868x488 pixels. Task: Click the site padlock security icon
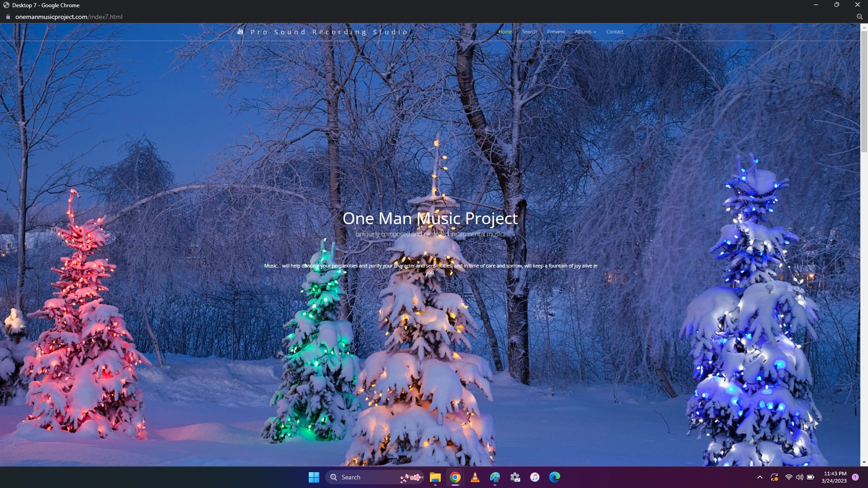coord(8,17)
